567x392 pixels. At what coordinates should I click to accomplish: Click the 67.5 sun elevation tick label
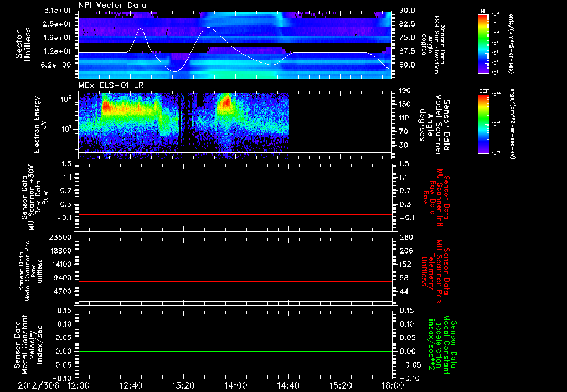pyautogui.click(x=407, y=51)
